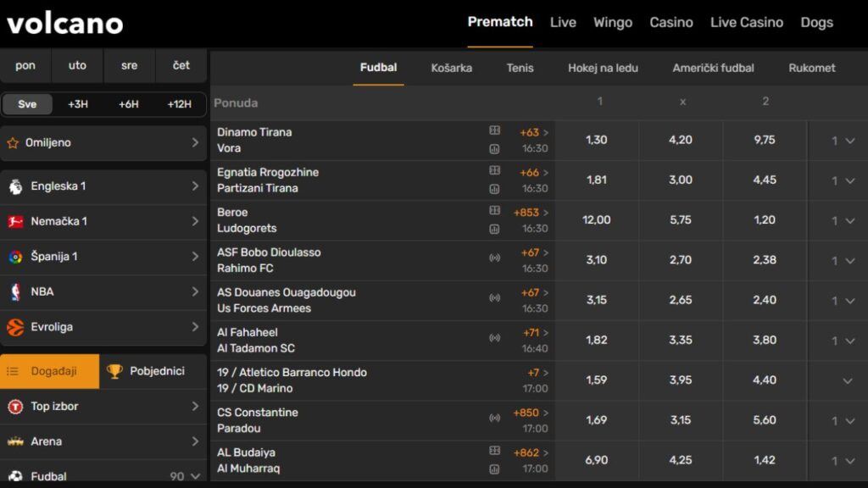Toggle the Sve time filter
The height and width of the screenshot is (488, 868).
27,104
